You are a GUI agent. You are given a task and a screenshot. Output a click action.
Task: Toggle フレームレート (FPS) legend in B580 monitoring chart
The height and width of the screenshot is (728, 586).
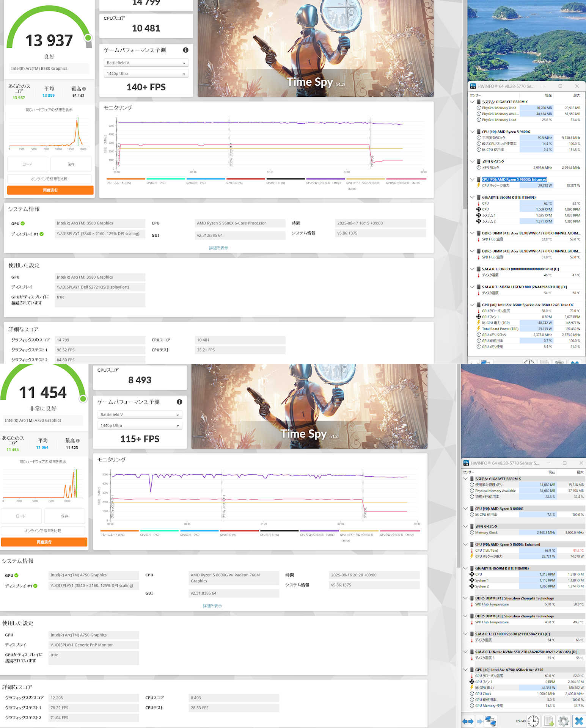point(126,181)
